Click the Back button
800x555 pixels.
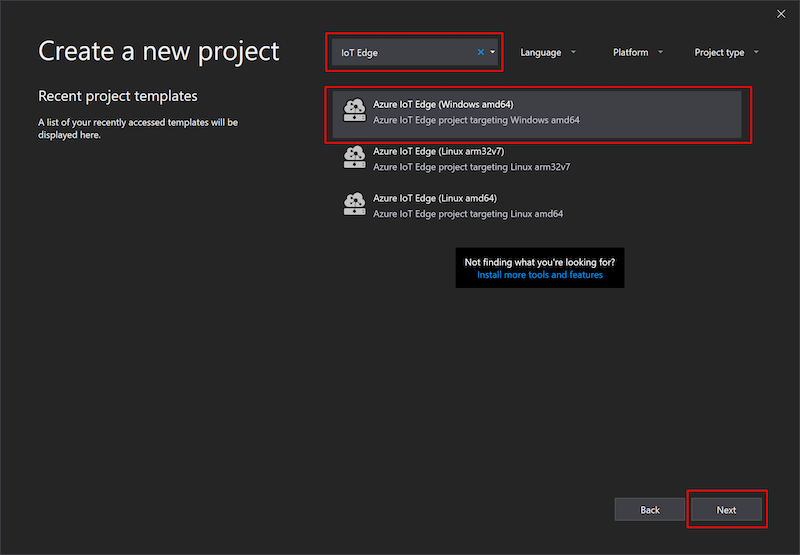pos(649,510)
